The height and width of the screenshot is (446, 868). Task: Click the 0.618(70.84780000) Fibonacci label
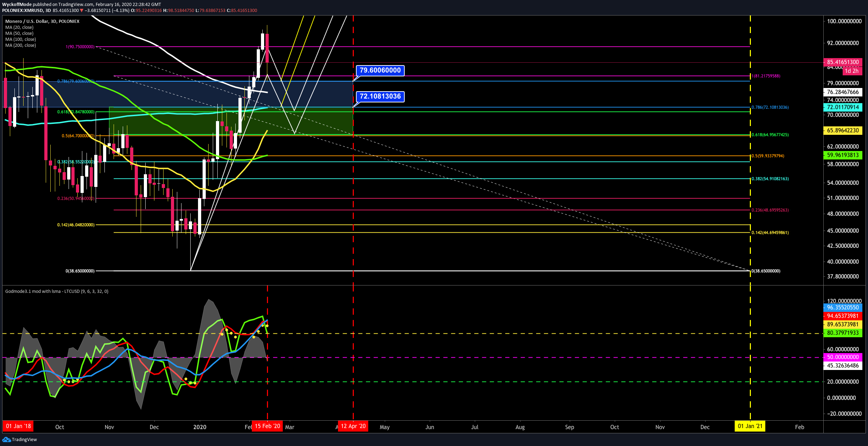click(76, 112)
